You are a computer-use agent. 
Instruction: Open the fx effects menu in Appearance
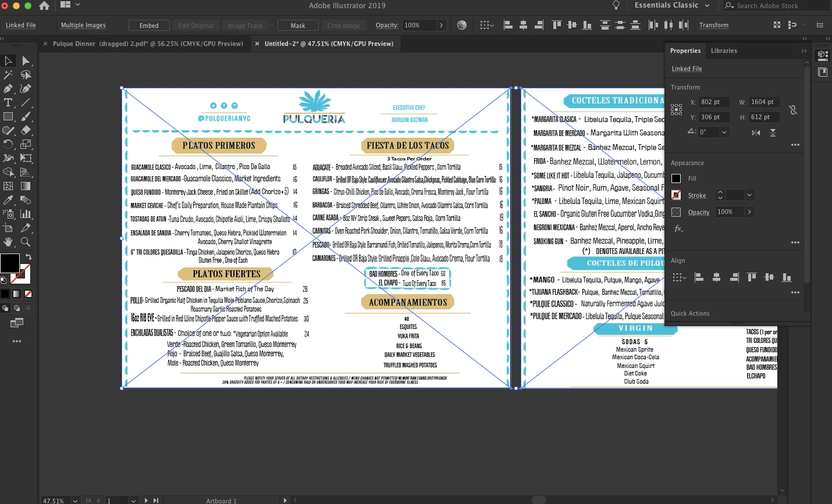tap(678, 229)
